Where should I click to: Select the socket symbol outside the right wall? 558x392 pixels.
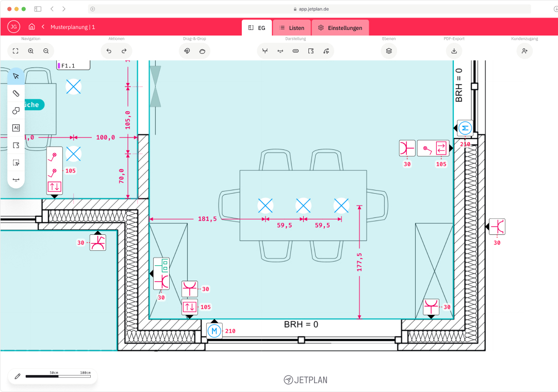point(497,227)
